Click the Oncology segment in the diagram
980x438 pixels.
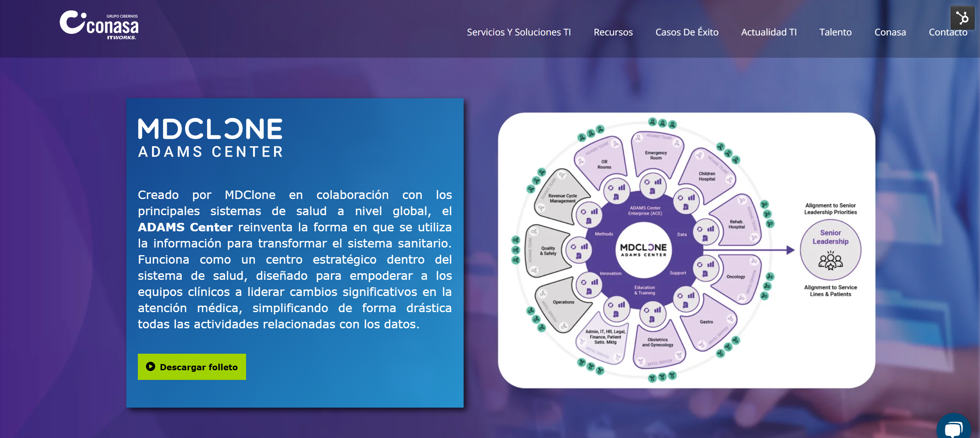tap(735, 277)
